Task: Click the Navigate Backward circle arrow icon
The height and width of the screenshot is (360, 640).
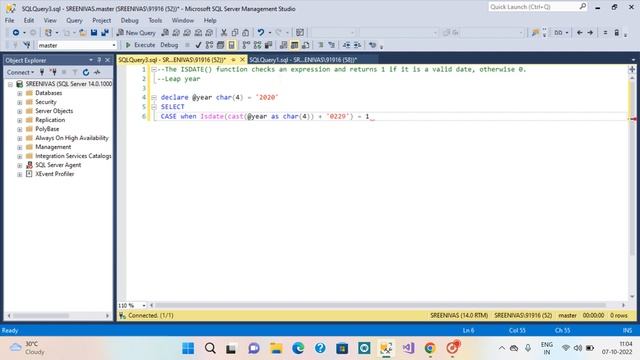Action: coord(16,33)
